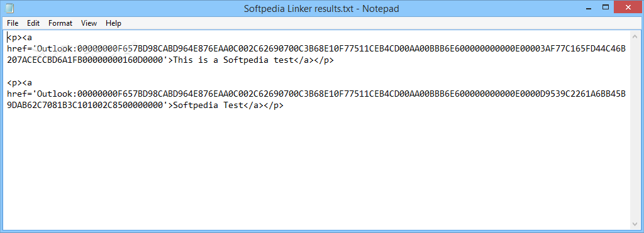This screenshot has height=233, width=644.
Task: Click the Notepad icon in title bar
Action: (10, 8)
